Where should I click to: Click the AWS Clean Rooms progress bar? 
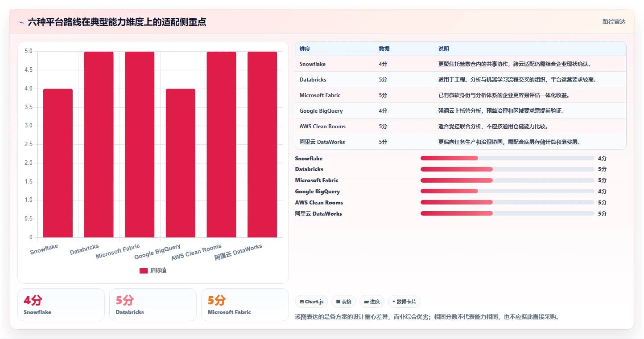[x=507, y=203]
